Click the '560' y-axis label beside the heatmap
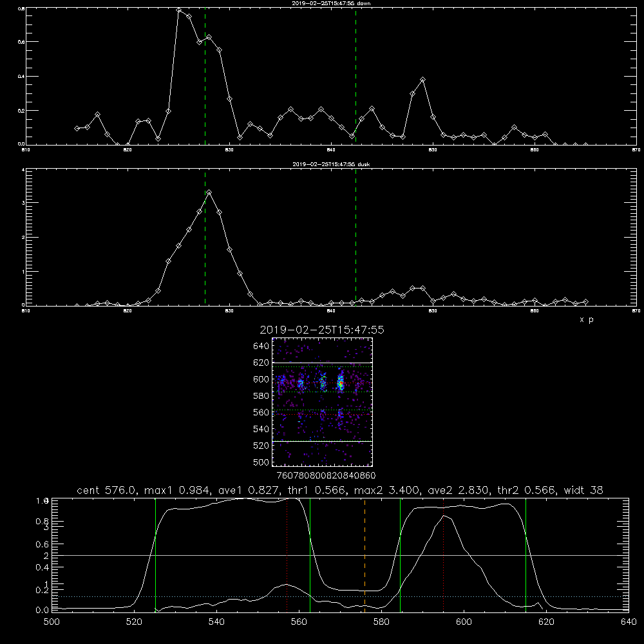The width and height of the screenshot is (644, 644). [261, 412]
